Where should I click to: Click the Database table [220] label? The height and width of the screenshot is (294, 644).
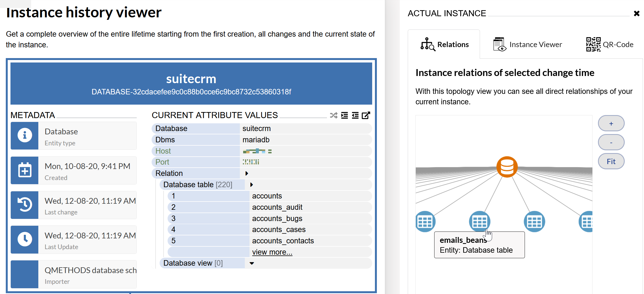click(x=198, y=184)
